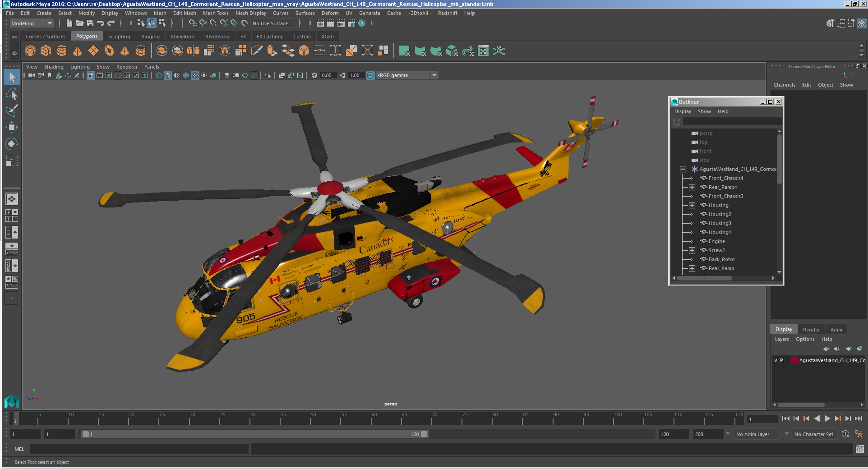Create a polygon cone from the shelf
Image resolution: width=868 pixels, height=469 pixels.
click(x=78, y=51)
